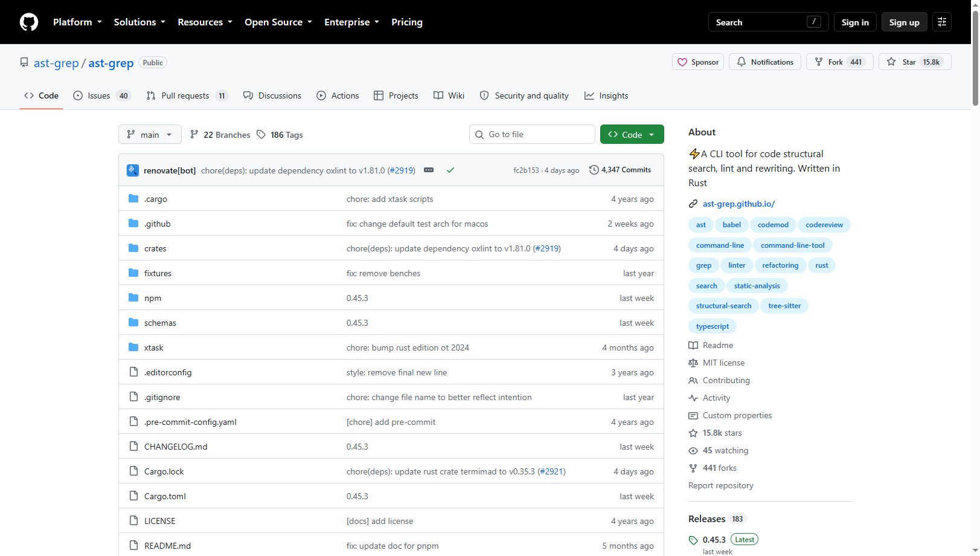Open the Insights tab

pos(606,96)
